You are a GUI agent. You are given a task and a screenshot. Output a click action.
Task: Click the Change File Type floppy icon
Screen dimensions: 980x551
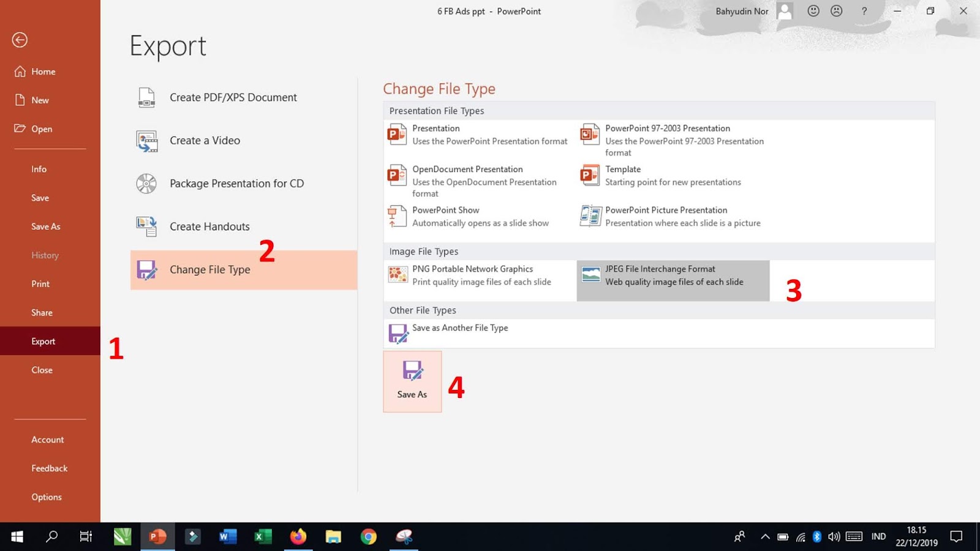click(x=146, y=270)
